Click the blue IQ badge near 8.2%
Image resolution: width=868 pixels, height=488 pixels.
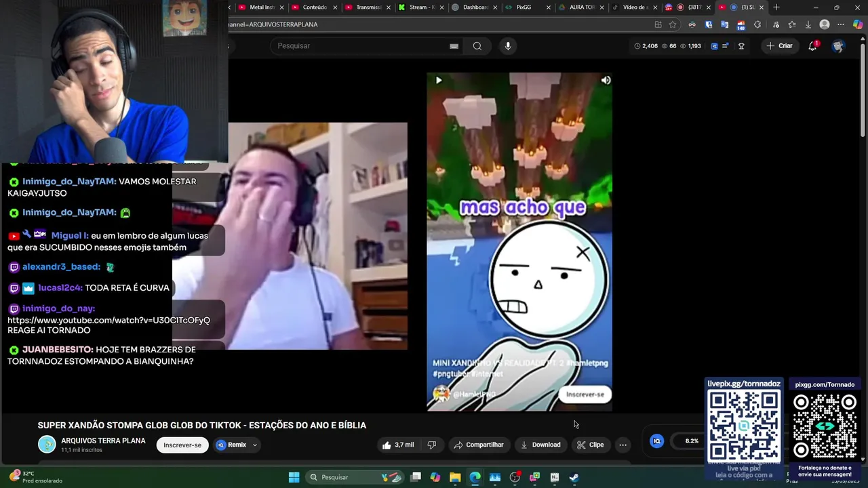tap(656, 441)
